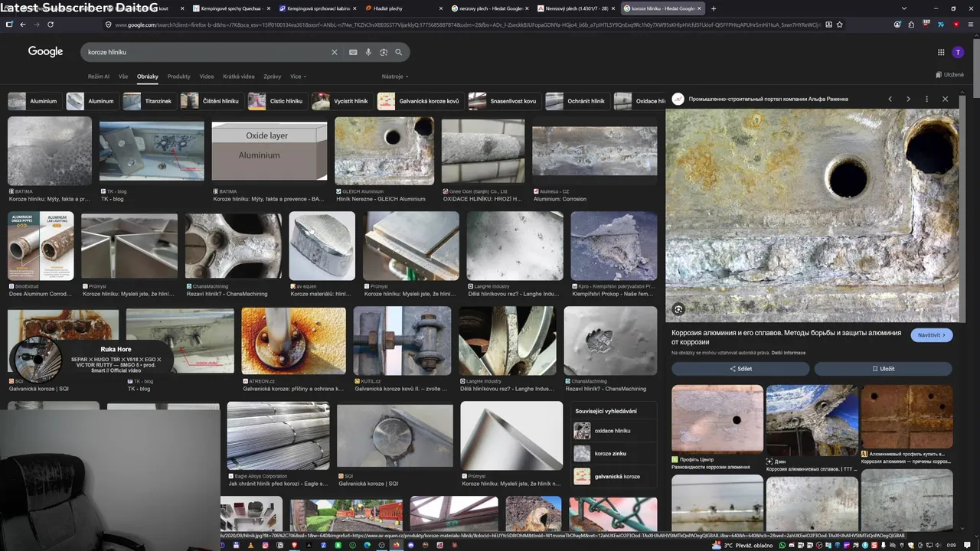Select the Titanzinek suggestion chip

click(x=150, y=101)
